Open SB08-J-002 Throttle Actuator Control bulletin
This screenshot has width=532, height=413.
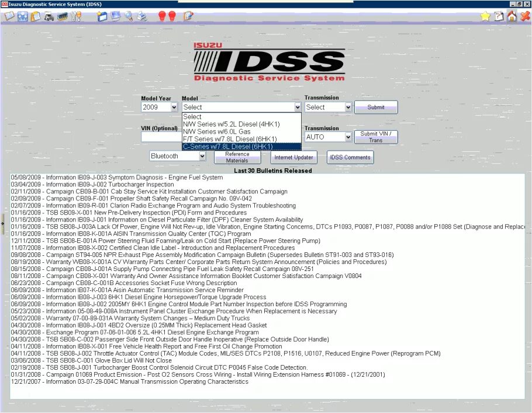click(226, 353)
